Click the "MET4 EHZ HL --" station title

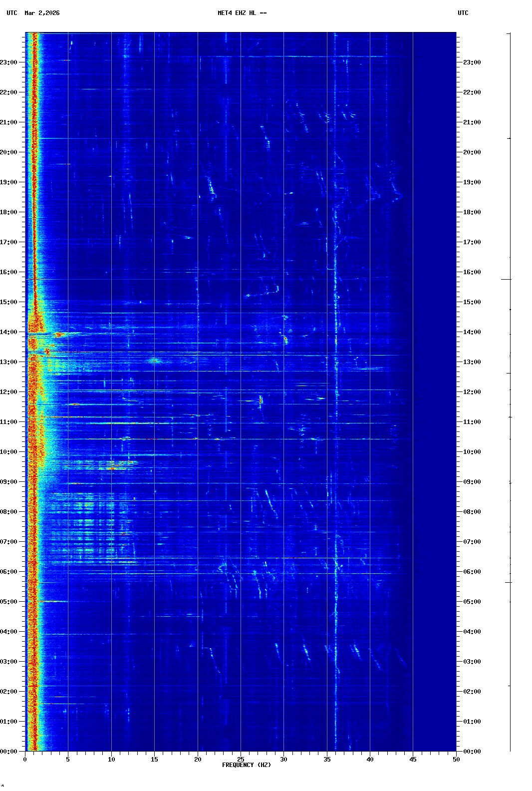point(242,13)
